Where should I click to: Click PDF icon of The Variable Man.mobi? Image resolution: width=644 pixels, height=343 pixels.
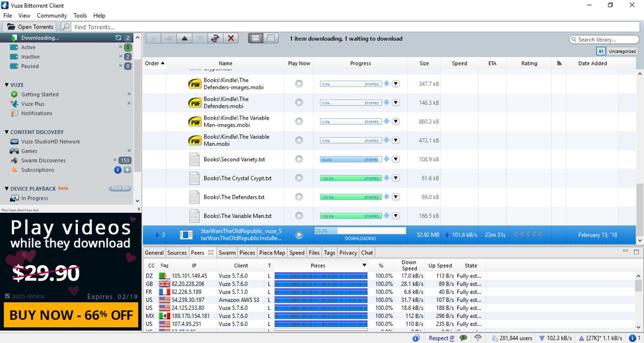click(x=195, y=141)
